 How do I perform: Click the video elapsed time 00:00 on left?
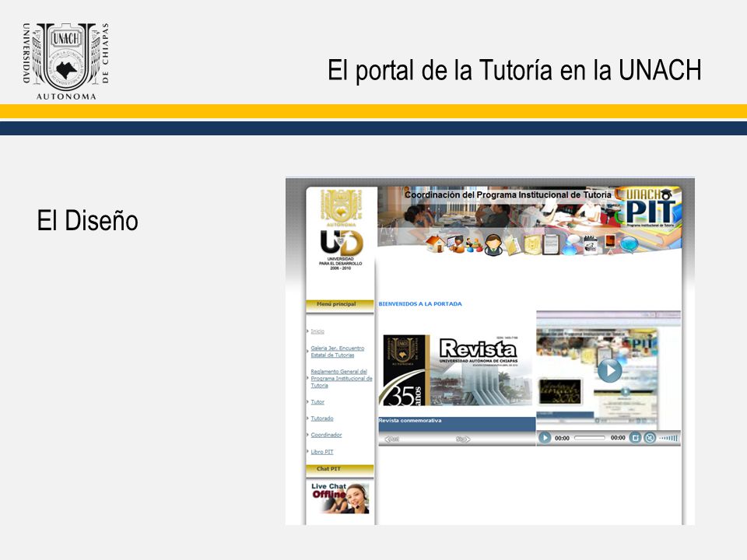click(562, 438)
